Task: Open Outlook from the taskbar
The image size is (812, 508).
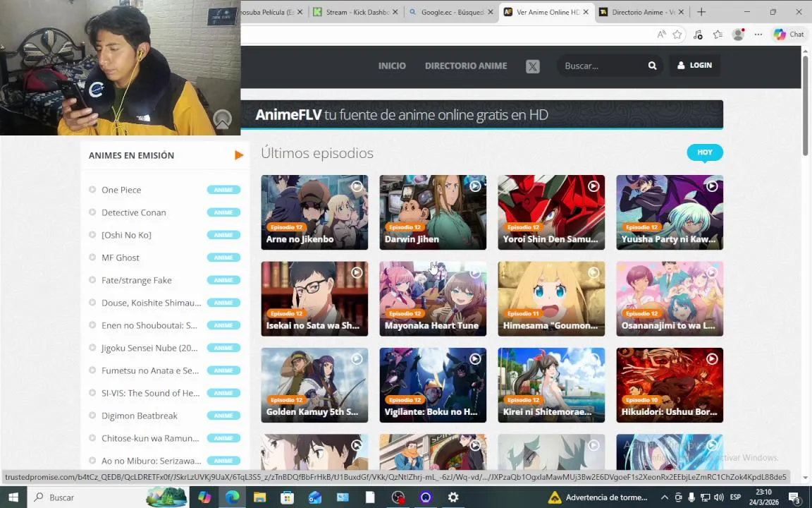Action: [x=315, y=497]
